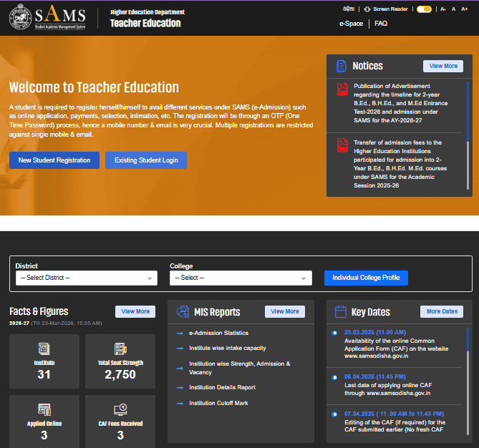Open the College selection dropdown
This screenshot has height=448, width=479.
pos(241,278)
